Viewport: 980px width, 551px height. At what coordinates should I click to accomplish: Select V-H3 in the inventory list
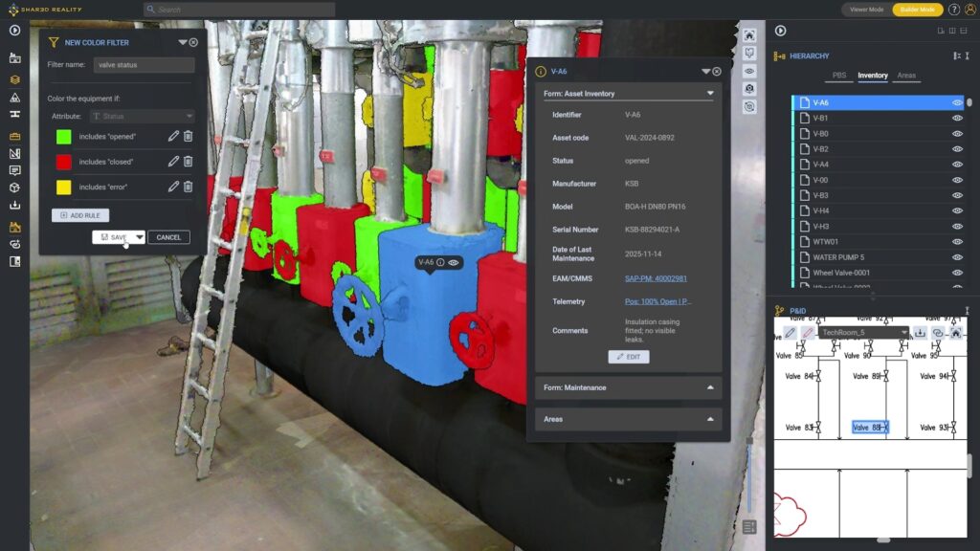pos(879,226)
